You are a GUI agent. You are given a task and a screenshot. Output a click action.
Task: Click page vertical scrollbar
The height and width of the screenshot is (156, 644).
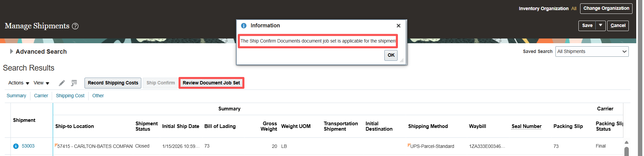640,78
